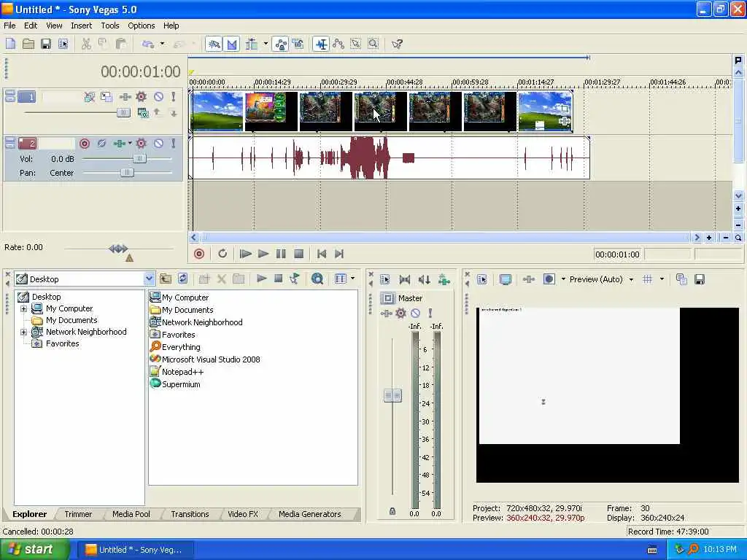Click Up One Level icon in Explorer
Image resolution: width=747 pixels, height=560 pixels.
(166, 279)
